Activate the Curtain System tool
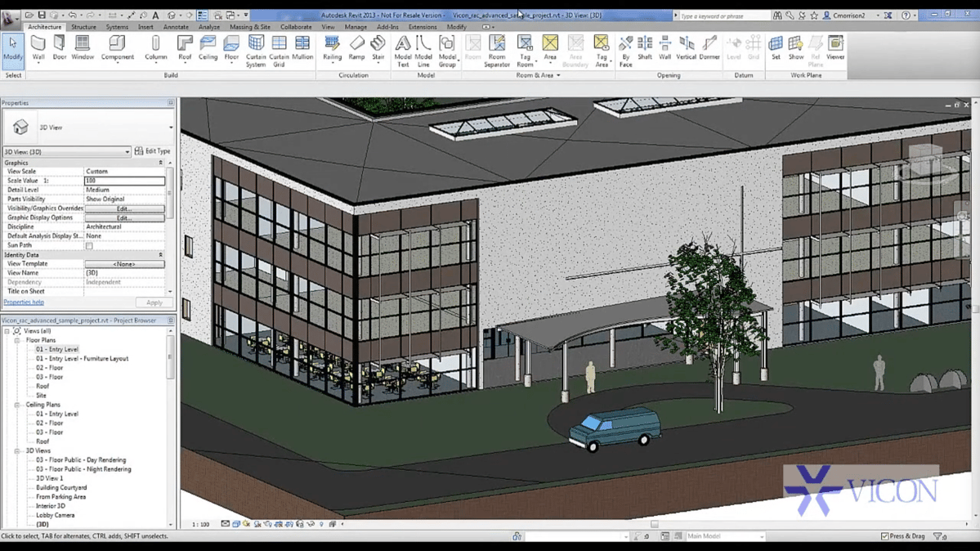Screen dimensions: 980x551 [256, 51]
